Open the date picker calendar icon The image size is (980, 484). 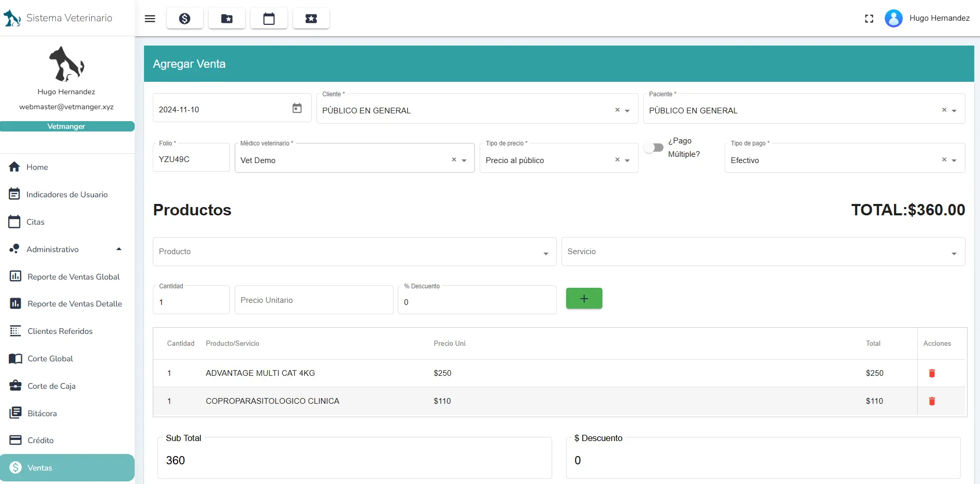[x=297, y=108]
